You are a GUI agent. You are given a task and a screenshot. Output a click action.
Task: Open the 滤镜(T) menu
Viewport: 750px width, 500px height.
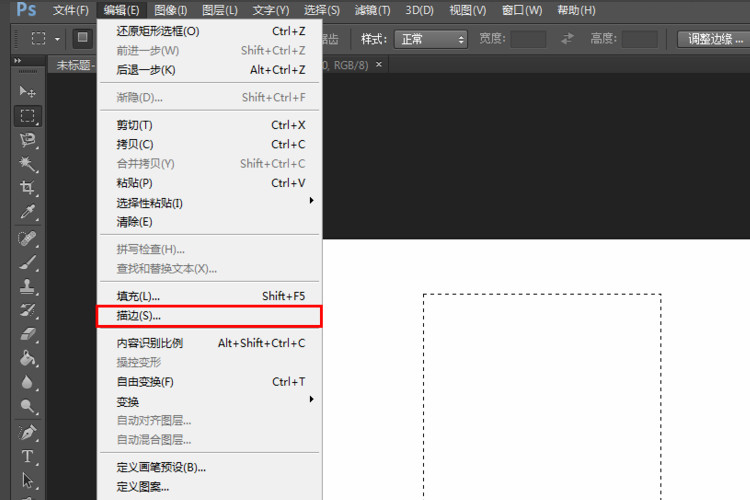pos(373,10)
